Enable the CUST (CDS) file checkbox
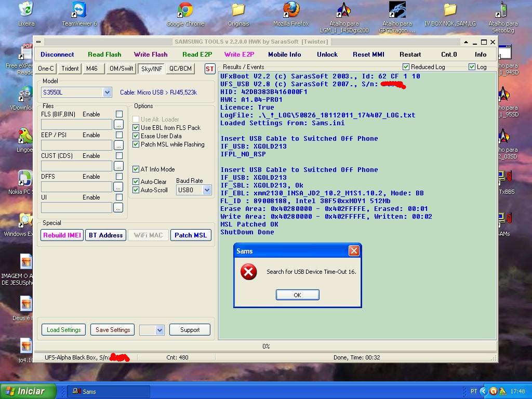 tap(119, 156)
